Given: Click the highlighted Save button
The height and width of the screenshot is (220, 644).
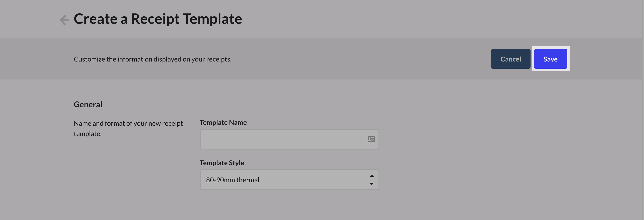Looking at the screenshot, I should (550, 59).
